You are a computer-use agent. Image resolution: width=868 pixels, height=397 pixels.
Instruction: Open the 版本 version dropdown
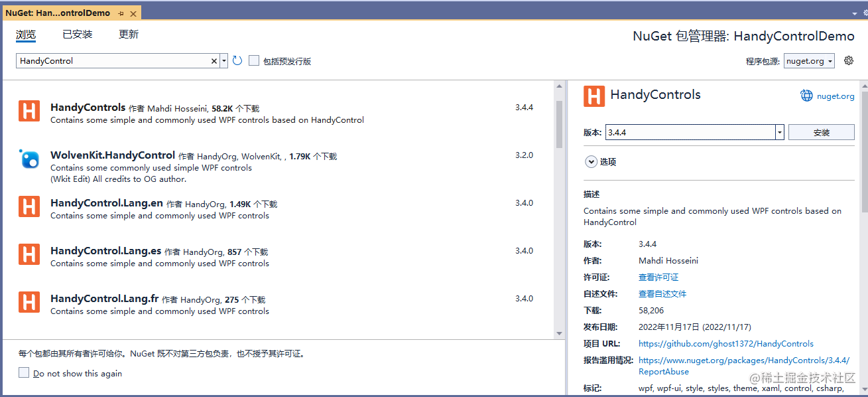point(778,132)
